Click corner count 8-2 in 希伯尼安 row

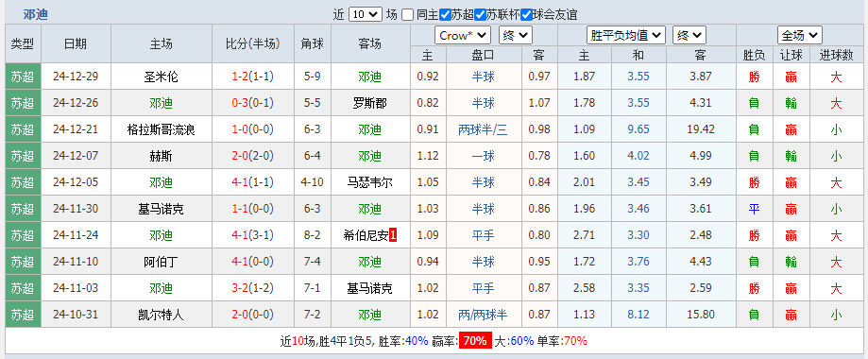[x=313, y=235]
